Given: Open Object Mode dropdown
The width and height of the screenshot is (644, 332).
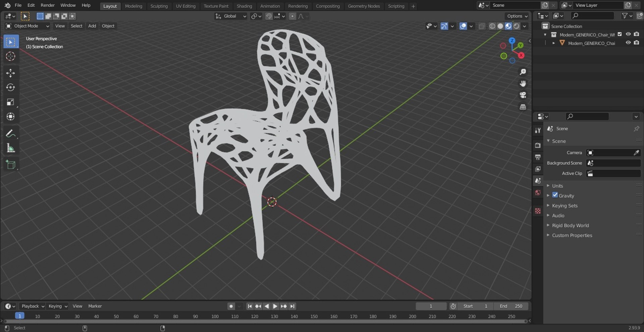Looking at the screenshot, I should 27,26.
